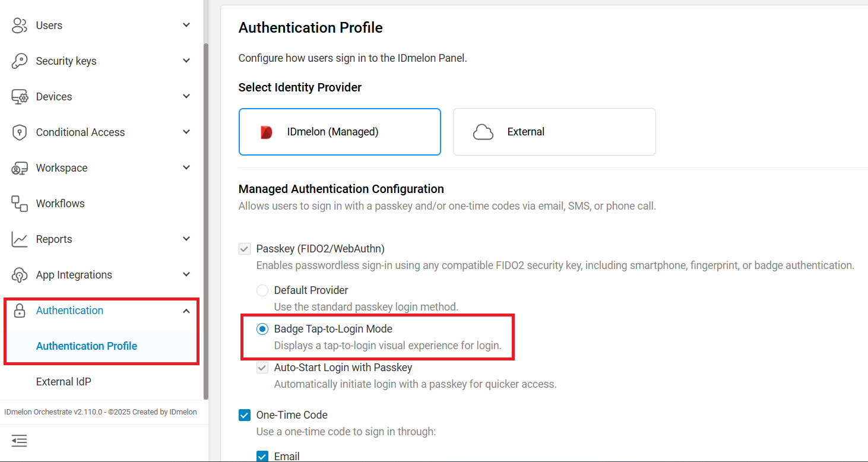
Task: Disable the One-Time Code checkbox
Action: point(244,414)
